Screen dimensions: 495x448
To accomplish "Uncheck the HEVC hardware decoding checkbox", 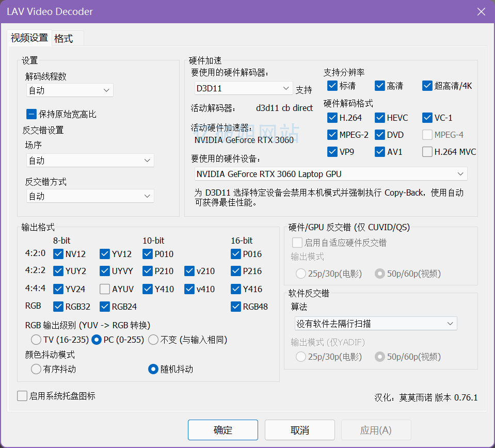I will 380,118.
